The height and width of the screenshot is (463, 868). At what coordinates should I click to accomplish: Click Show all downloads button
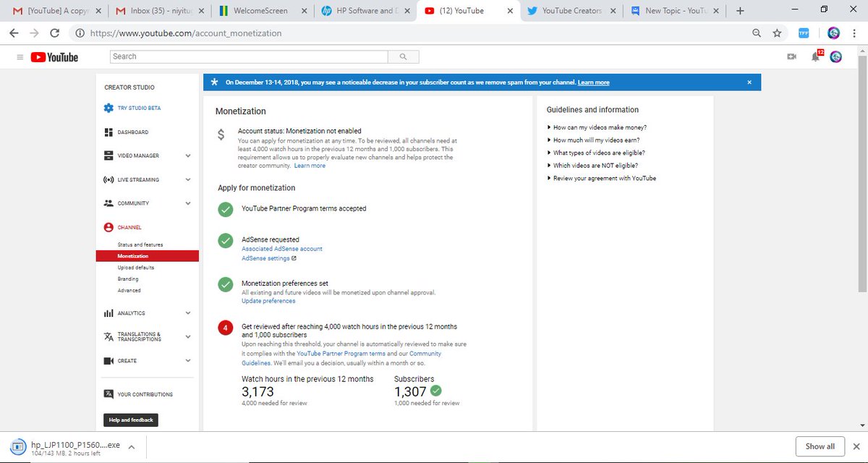820,446
